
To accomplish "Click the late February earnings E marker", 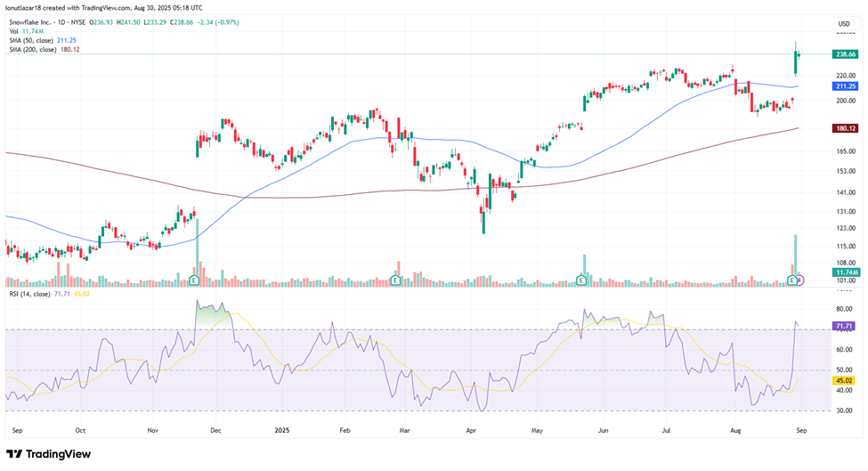I will 395,280.
